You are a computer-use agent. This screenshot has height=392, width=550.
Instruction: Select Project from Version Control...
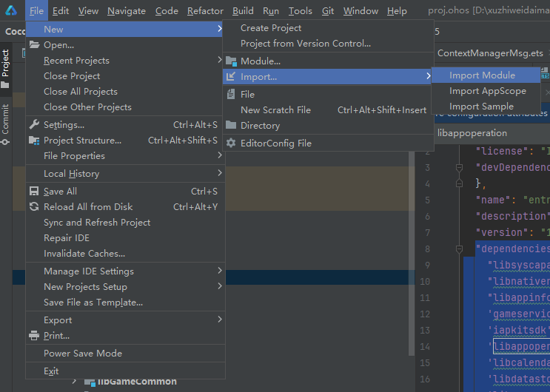point(328,43)
